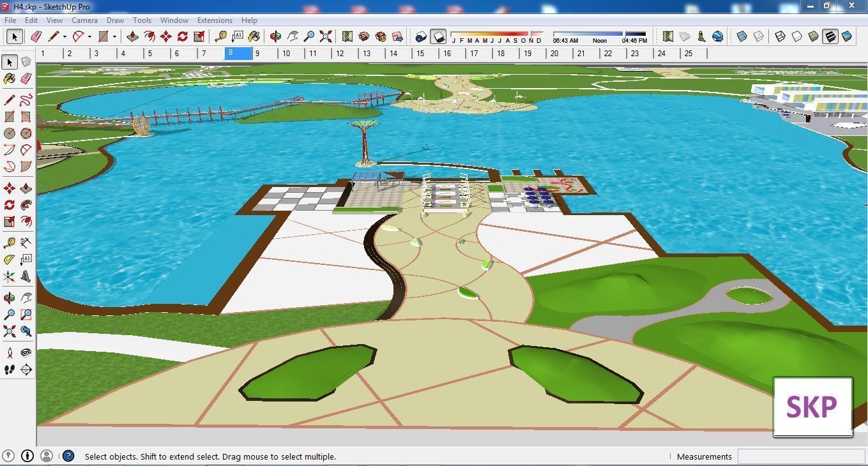Switch to scene tab 25

tap(694, 54)
